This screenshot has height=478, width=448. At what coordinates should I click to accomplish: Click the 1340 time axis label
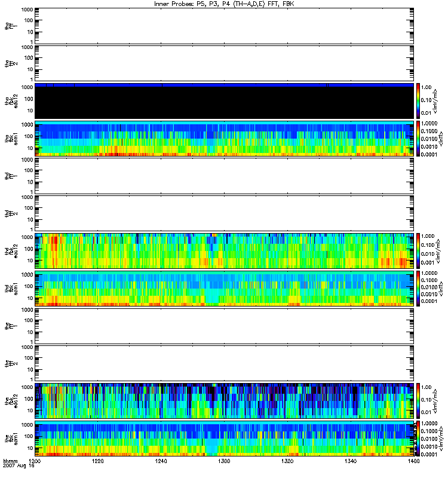pos(351,461)
